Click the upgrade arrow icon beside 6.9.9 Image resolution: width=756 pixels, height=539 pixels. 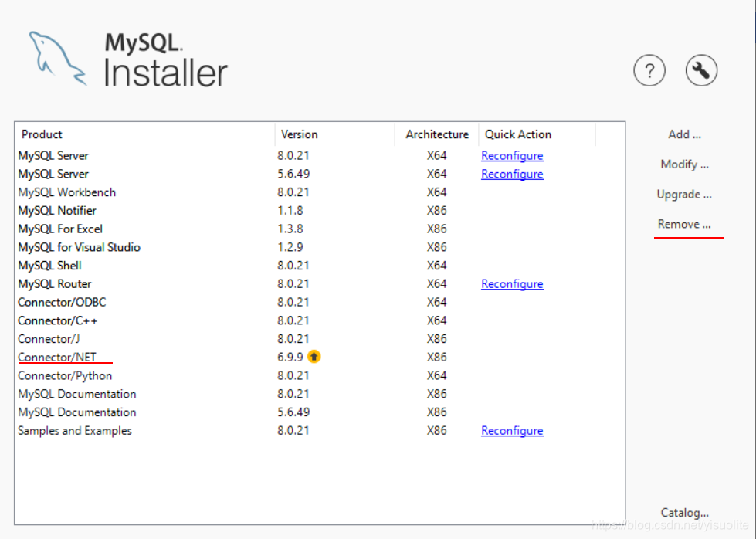coord(314,357)
